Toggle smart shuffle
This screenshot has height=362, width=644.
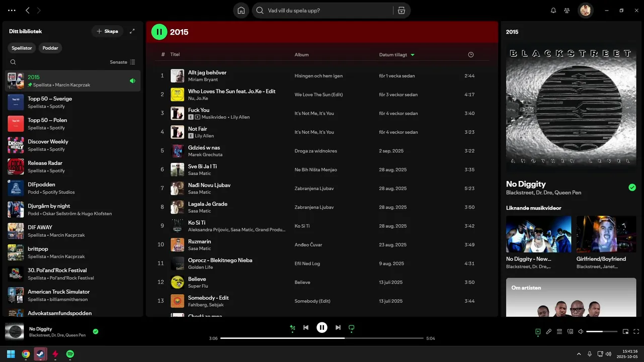(292, 328)
